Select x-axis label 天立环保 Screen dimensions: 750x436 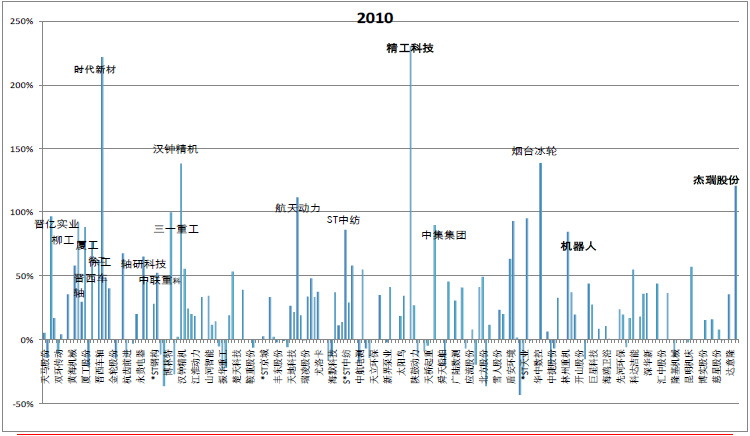pyautogui.click(x=374, y=367)
